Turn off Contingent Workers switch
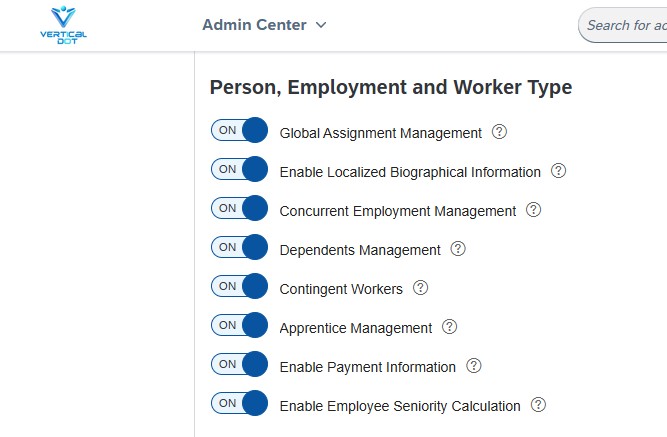Viewport: 667px width, 437px height. [x=239, y=286]
